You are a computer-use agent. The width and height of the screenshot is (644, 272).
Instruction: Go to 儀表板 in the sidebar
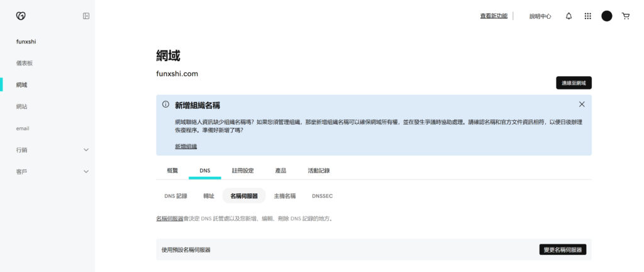[25, 63]
